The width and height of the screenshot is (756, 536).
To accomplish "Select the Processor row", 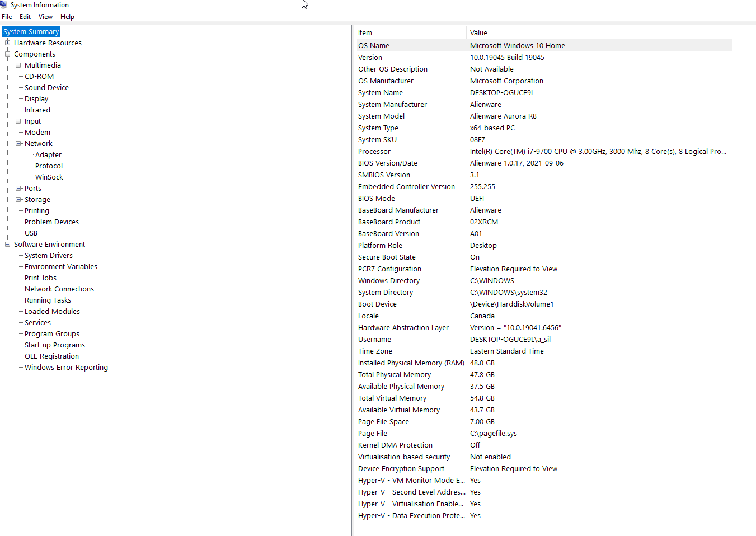I will [x=543, y=152].
